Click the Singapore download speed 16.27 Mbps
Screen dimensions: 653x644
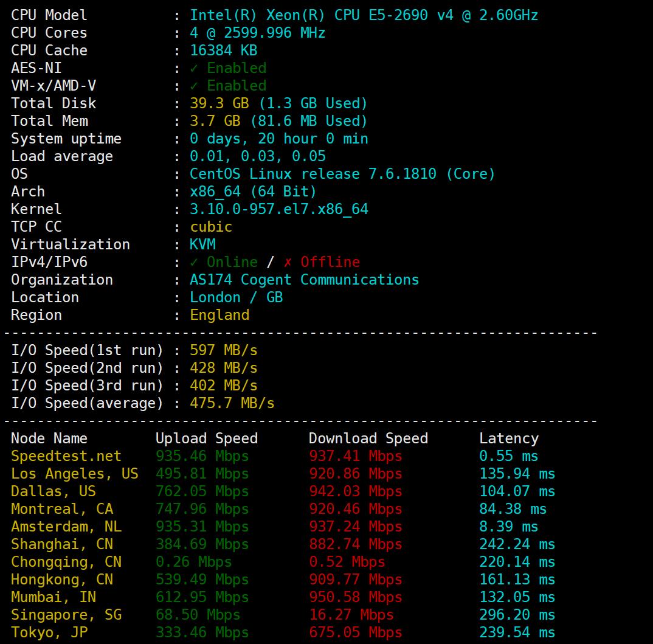tap(351, 615)
